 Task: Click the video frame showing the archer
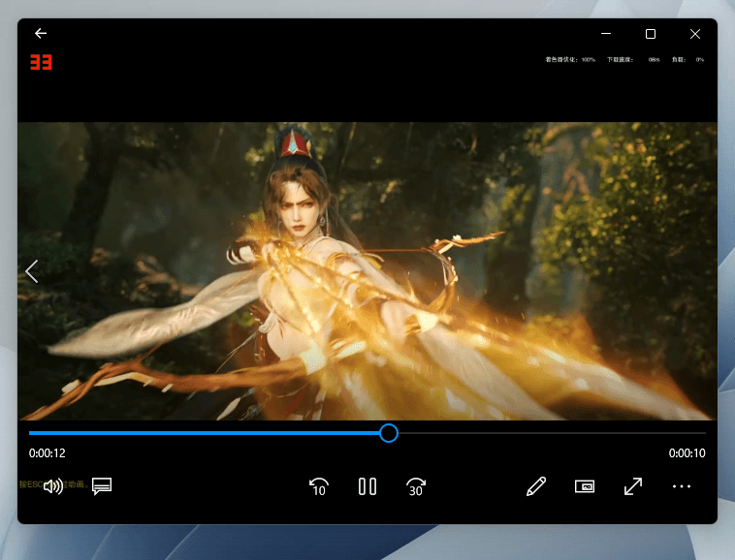(x=368, y=271)
